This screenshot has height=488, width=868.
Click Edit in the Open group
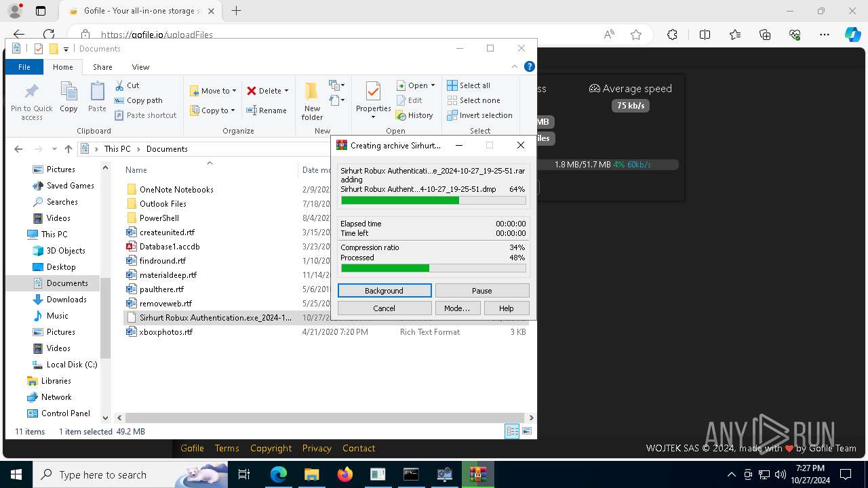point(409,100)
